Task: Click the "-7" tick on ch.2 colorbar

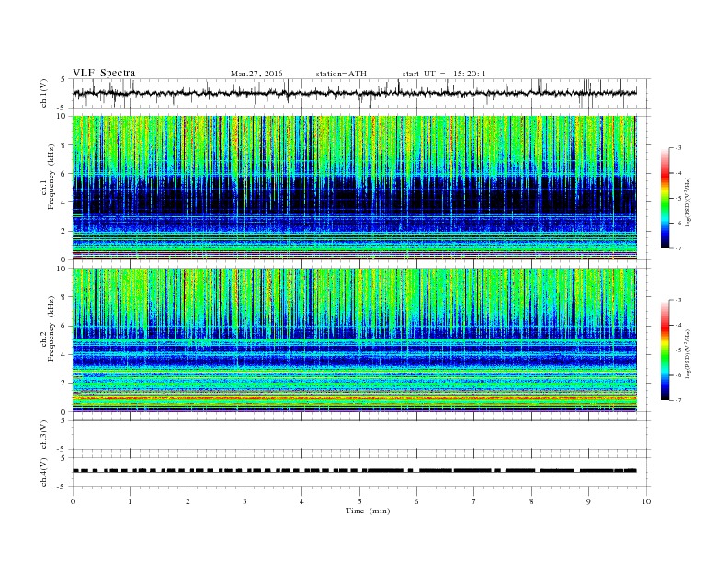Action: tap(678, 400)
